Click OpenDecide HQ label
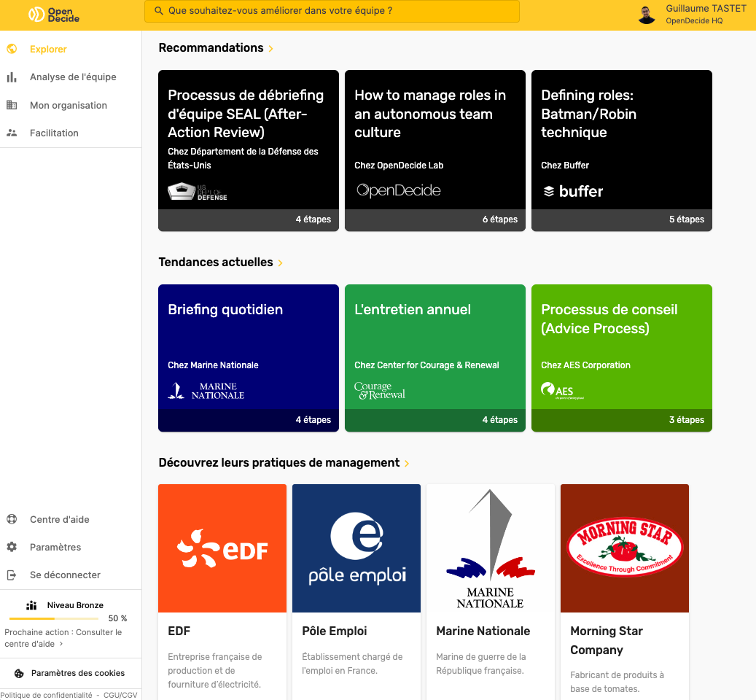The image size is (756, 700). tap(694, 20)
